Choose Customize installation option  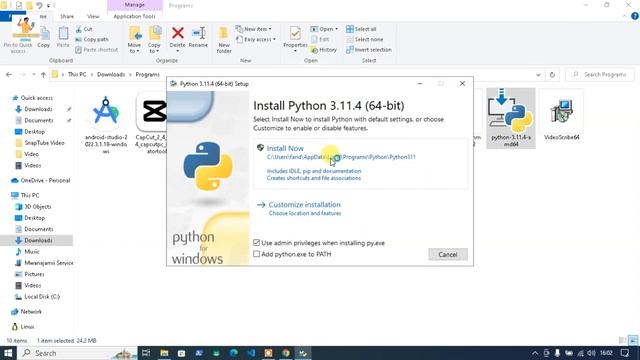pos(304,204)
